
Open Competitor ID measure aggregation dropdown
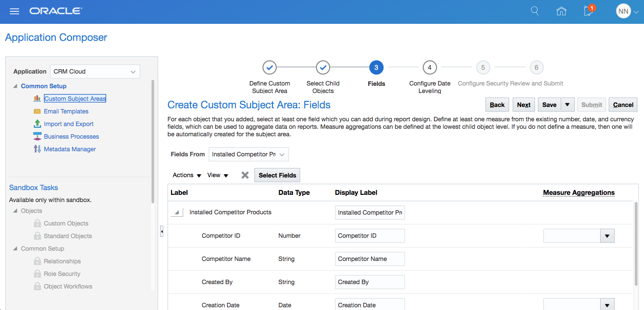point(607,236)
